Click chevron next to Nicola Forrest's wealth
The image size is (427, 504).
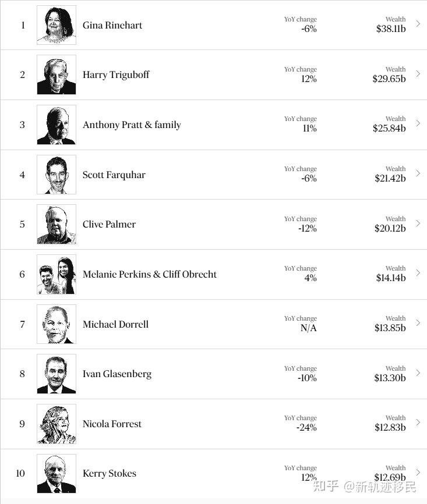click(x=418, y=423)
